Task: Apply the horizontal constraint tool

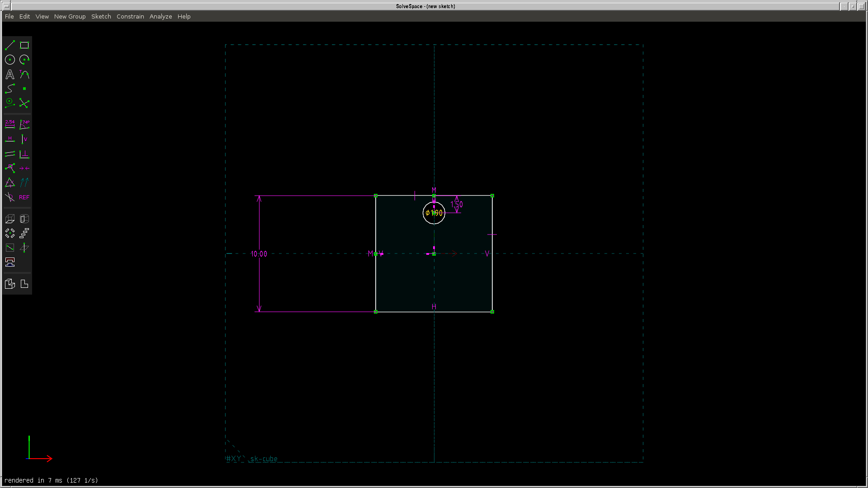Action: [x=10, y=139]
